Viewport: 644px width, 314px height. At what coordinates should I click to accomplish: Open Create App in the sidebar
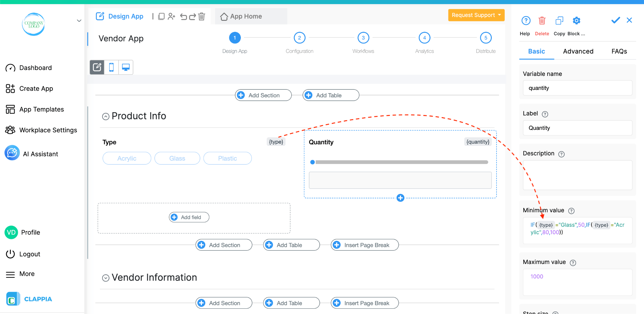(30, 88)
